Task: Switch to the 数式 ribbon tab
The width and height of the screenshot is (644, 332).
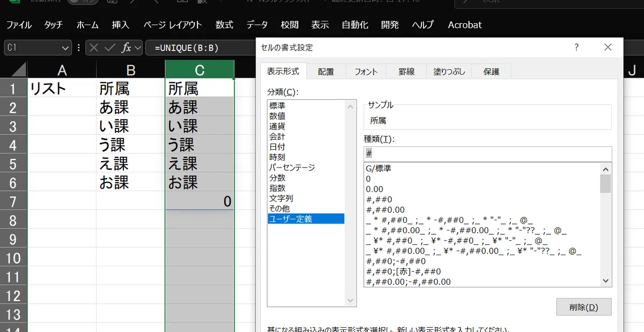Action: click(224, 25)
